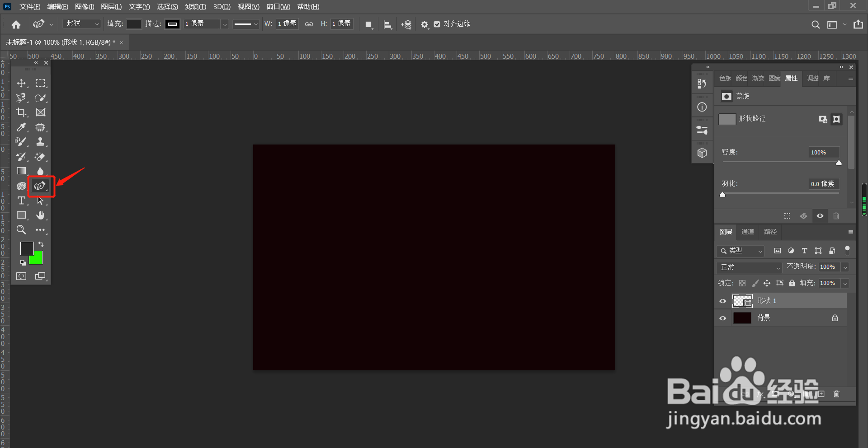The height and width of the screenshot is (448, 868).
Task: Link width and height proportions
Action: 309,24
